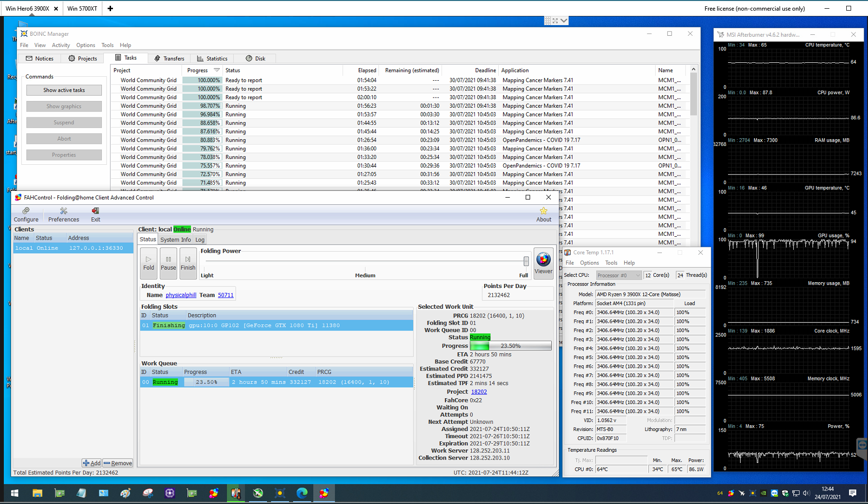Open the Select CPU dropdown in Core Temp
This screenshot has height=504, width=868.
pyautogui.click(x=618, y=275)
